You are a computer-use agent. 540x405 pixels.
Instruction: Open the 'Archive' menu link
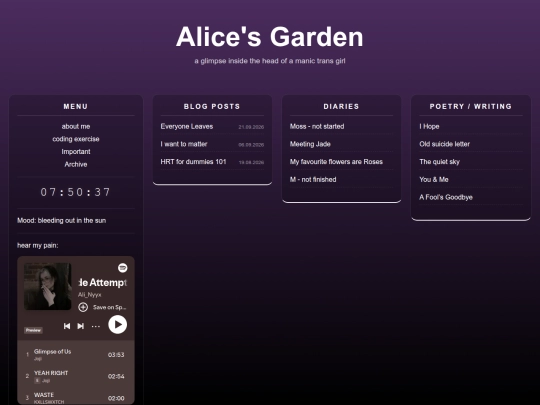pyautogui.click(x=76, y=164)
